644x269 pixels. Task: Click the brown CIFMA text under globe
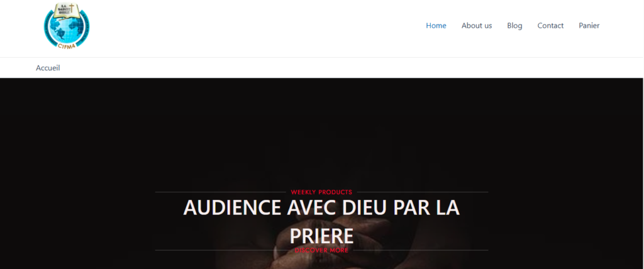[x=65, y=46]
